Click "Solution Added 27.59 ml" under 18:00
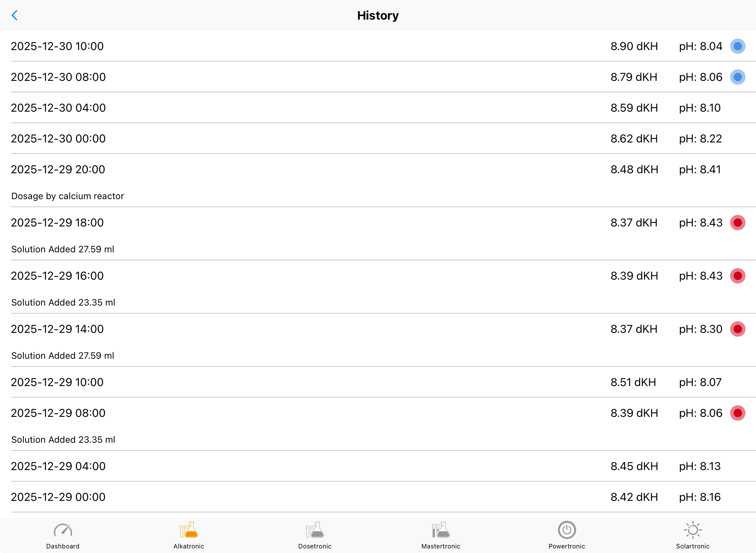This screenshot has height=553, width=756. [x=63, y=249]
